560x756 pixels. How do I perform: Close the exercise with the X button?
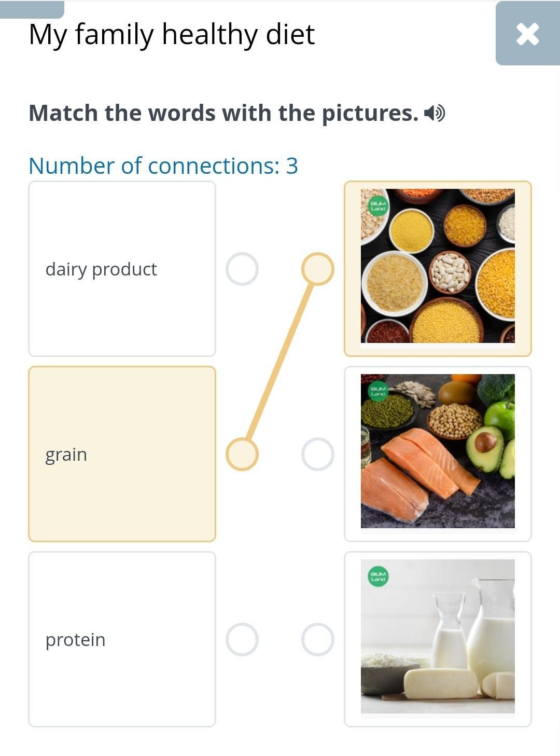pos(527,34)
